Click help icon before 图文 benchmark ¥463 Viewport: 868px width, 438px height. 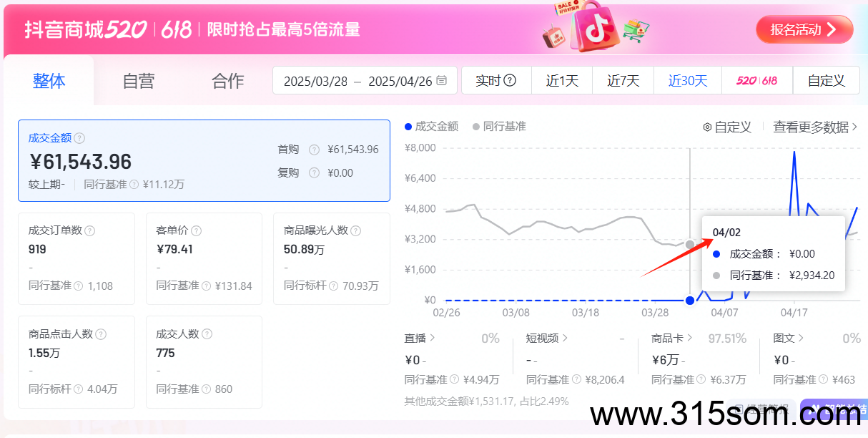pyautogui.click(x=823, y=380)
